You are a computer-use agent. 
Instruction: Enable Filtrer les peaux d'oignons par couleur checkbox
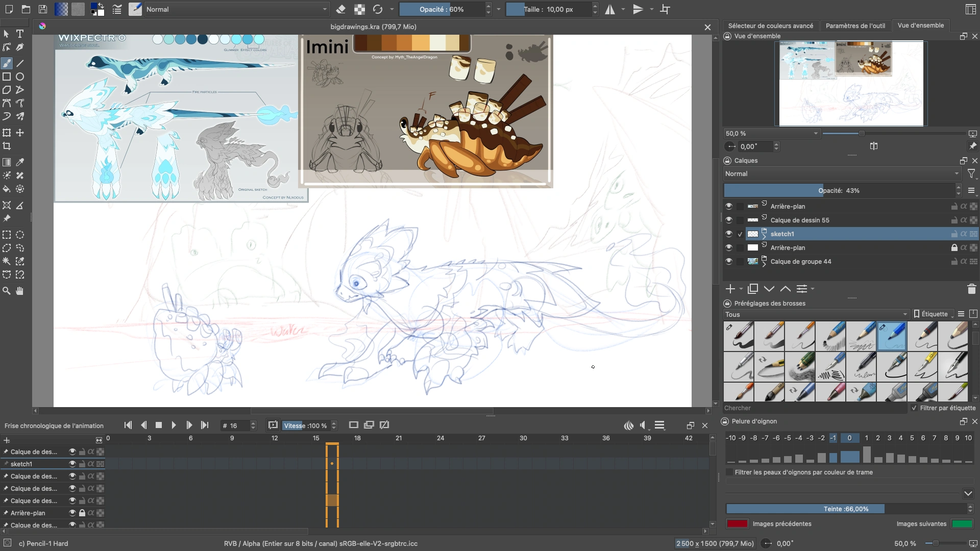(x=729, y=472)
